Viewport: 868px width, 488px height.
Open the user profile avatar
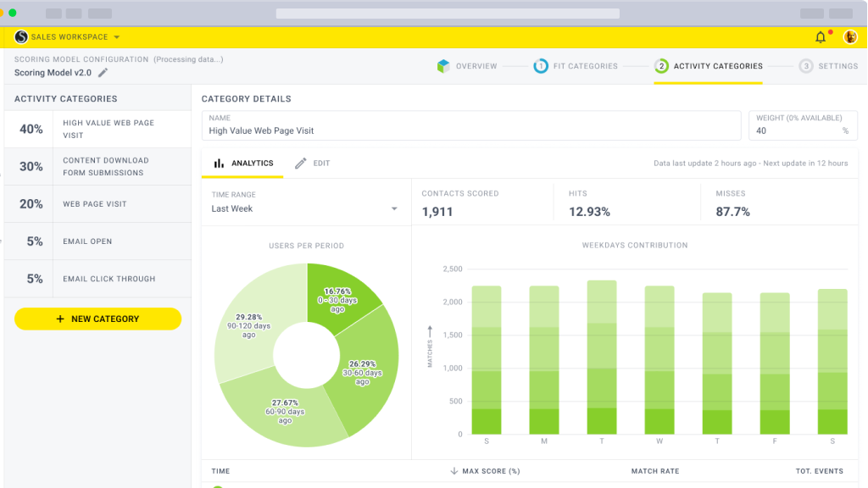point(849,37)
